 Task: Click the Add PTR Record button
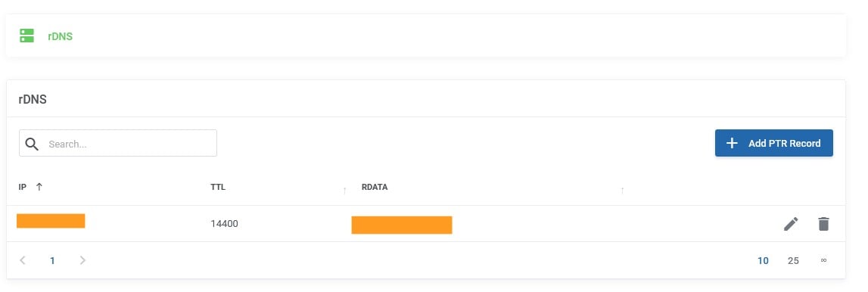click(774, 143)
